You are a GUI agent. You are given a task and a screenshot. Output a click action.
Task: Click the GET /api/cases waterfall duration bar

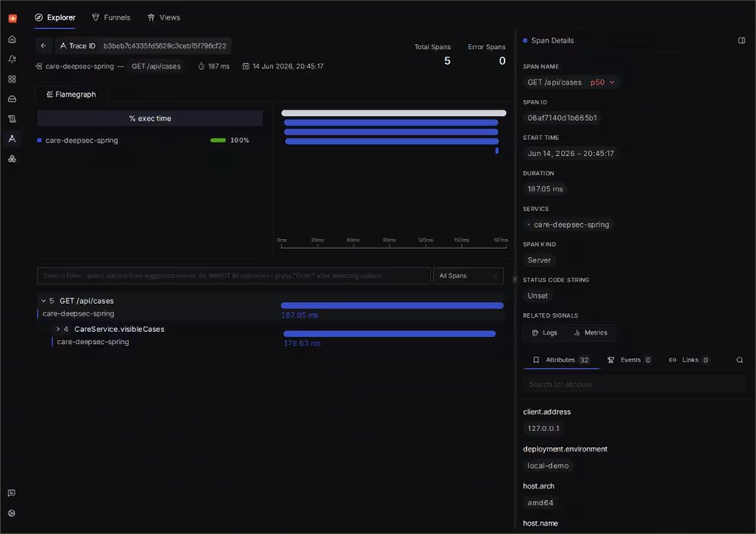(392, 306)
